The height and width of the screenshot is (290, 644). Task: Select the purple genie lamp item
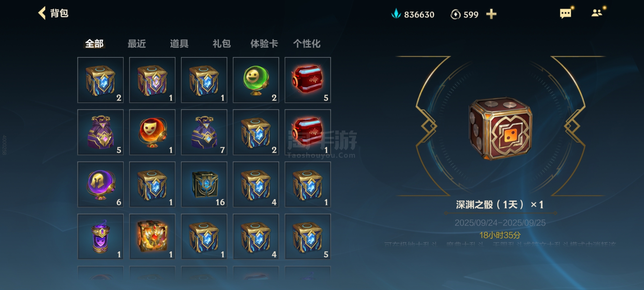(x=100, y=237)
